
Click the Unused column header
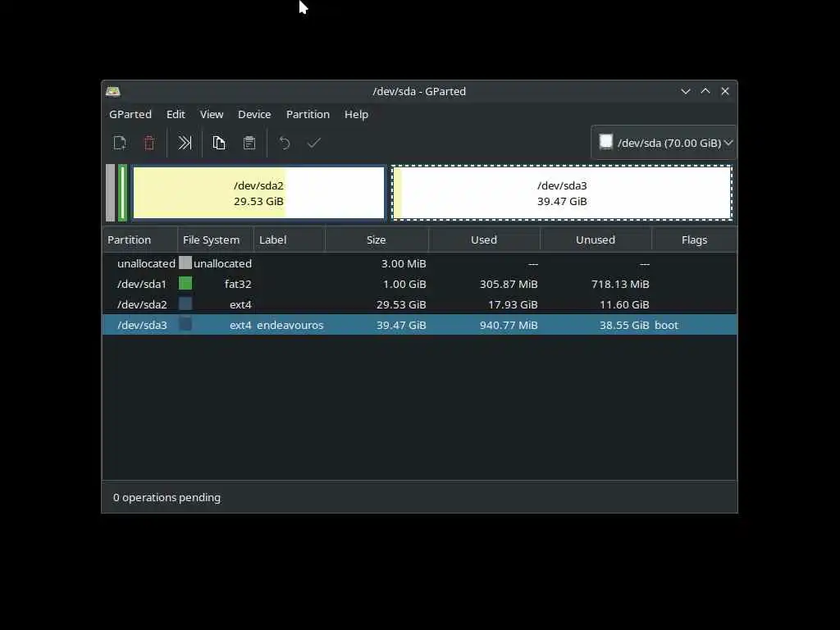click(596, 240)
